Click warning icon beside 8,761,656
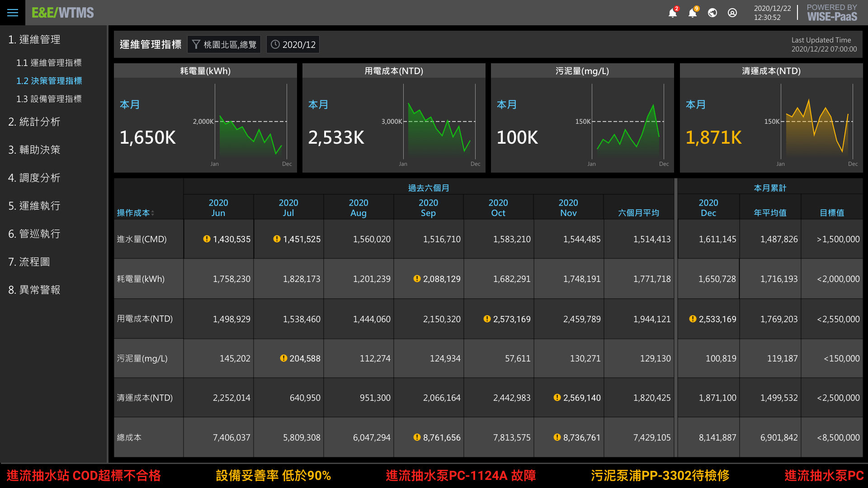The image size is (868, 488). point(417,437)
